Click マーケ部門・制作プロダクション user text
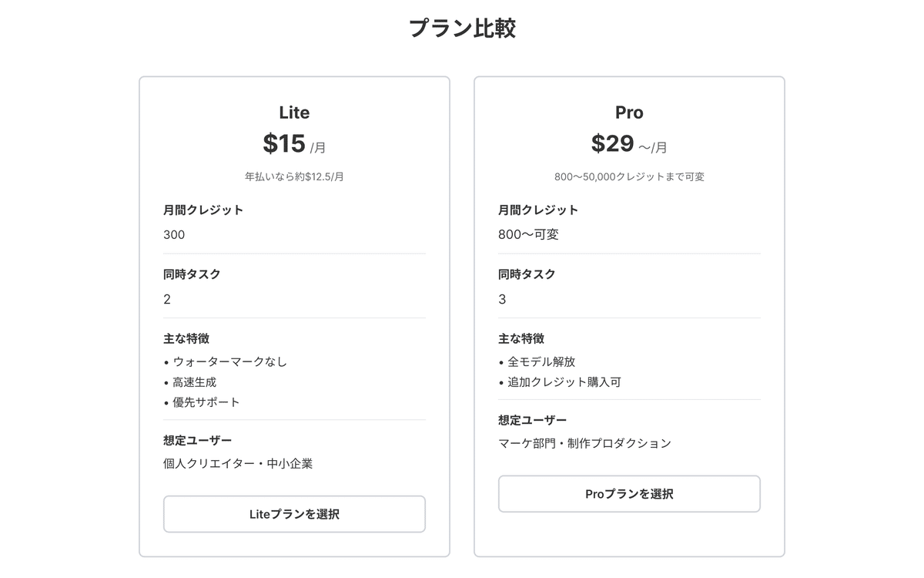The image size is (924, 578). (x=584, y=443)
